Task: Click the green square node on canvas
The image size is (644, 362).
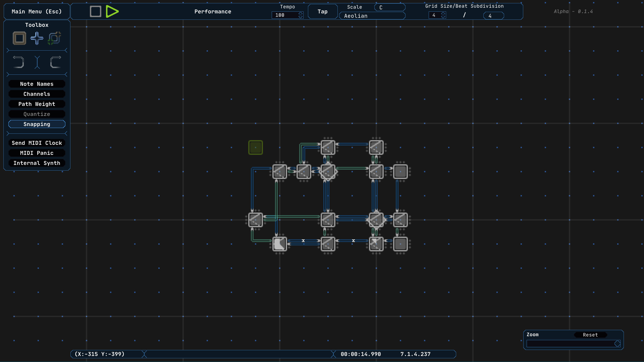Action: (x=256, y=147)
